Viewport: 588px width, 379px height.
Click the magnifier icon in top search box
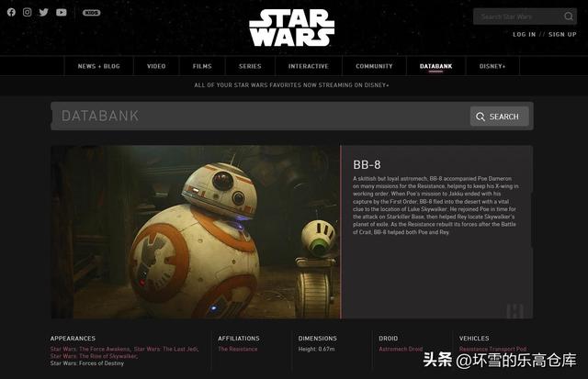(x=569, y=17)
